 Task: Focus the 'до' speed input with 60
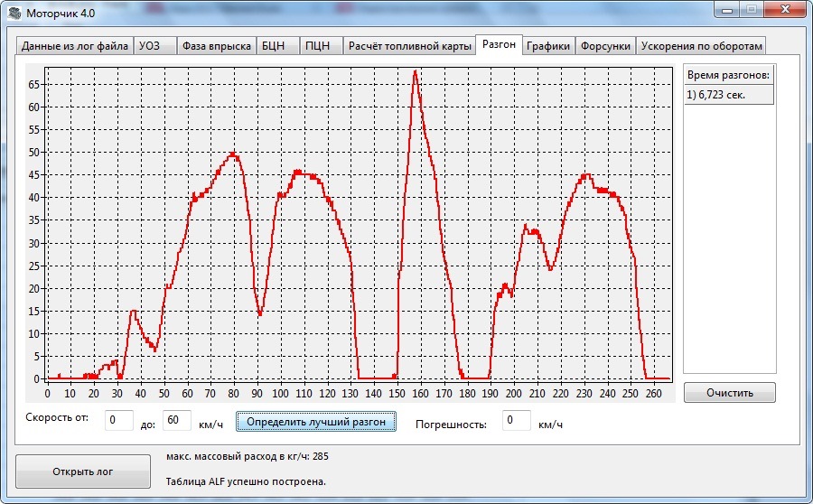(x=177, y=420)
